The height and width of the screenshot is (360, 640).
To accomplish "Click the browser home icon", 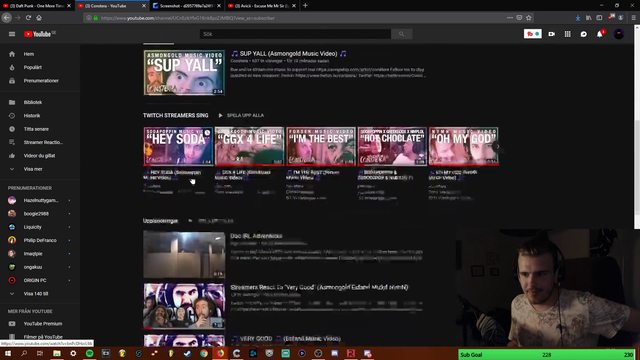I will coord(39,18).
